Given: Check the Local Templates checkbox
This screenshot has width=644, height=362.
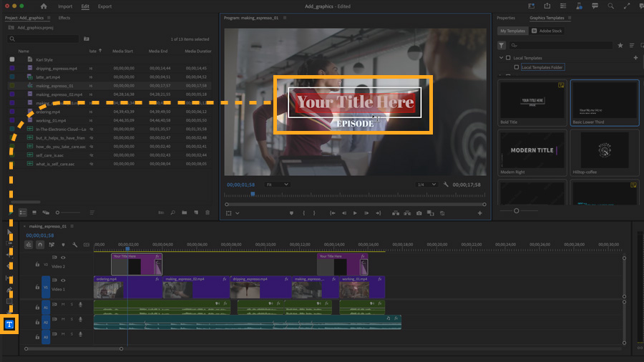Looking at the screenshot, I should pyautogui.click(x=509, y=58).
